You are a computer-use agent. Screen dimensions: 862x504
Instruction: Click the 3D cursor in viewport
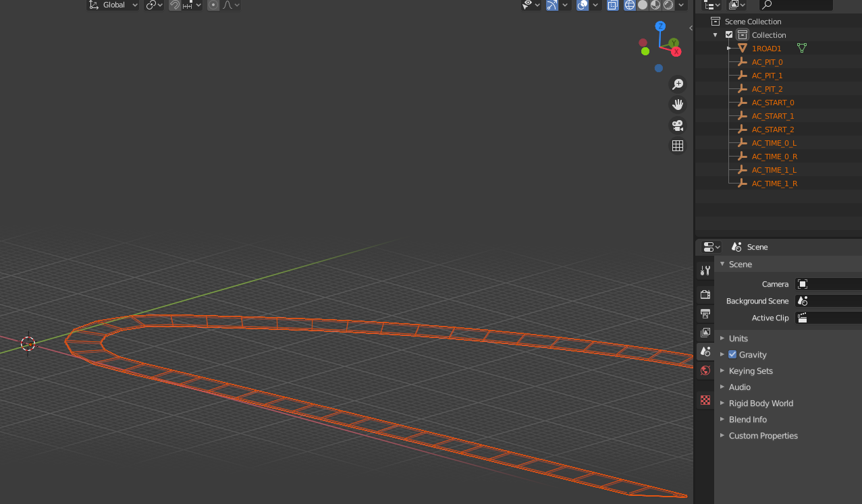pos(28,343)
